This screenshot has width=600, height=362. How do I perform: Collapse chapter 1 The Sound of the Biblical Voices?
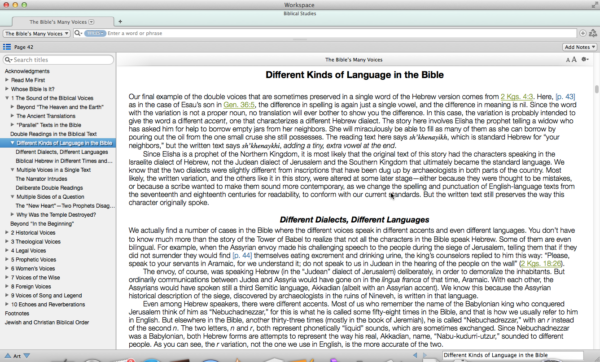coord(7,98)
